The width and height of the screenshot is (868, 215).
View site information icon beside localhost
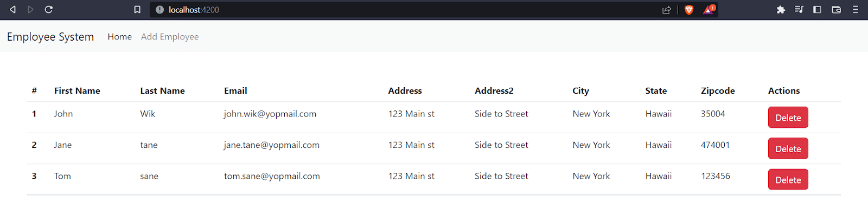coord(159,9)
